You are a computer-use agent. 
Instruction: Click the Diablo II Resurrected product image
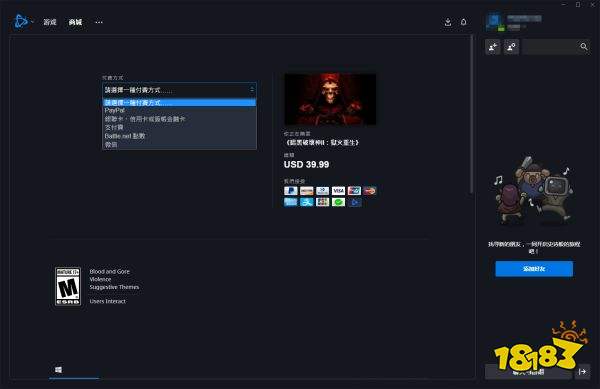[330, 99]
